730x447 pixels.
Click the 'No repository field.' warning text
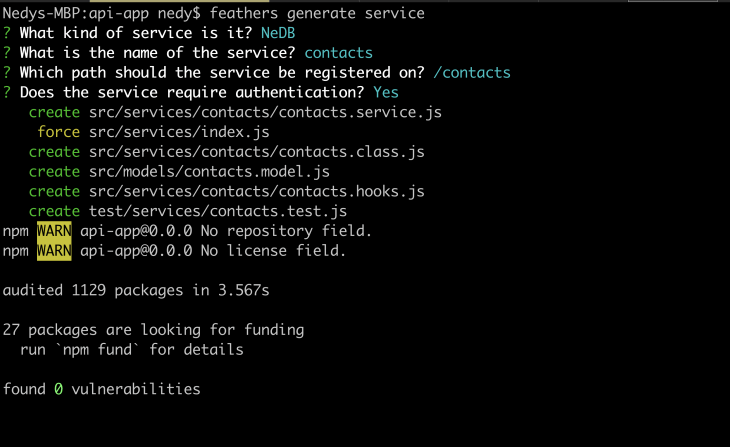(286, 231)
